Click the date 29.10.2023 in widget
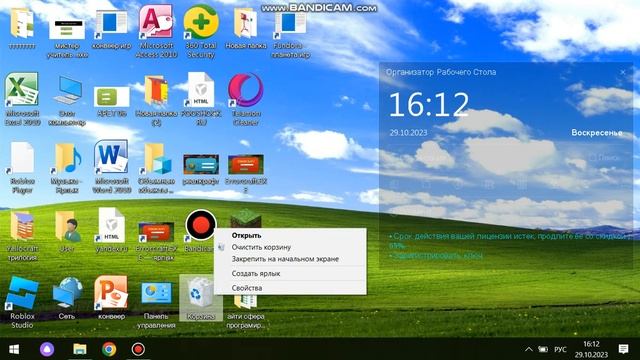The image size is (640, 360). tap(408, 133)
